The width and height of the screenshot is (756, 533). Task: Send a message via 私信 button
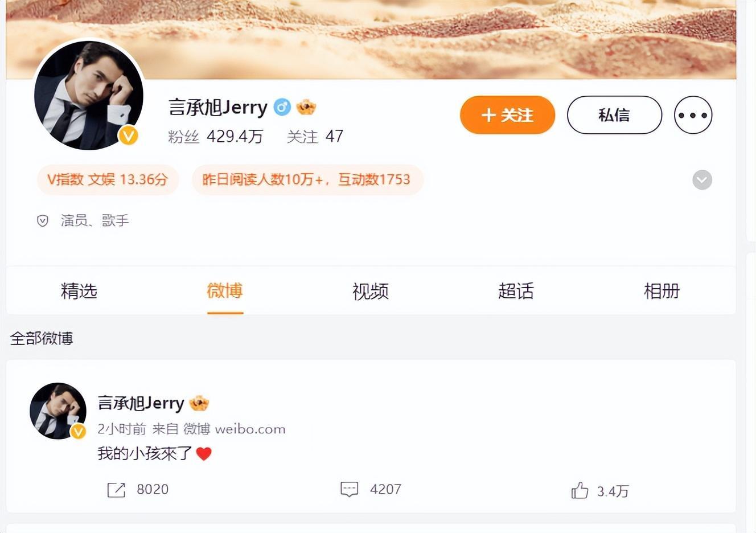(614, 115)
